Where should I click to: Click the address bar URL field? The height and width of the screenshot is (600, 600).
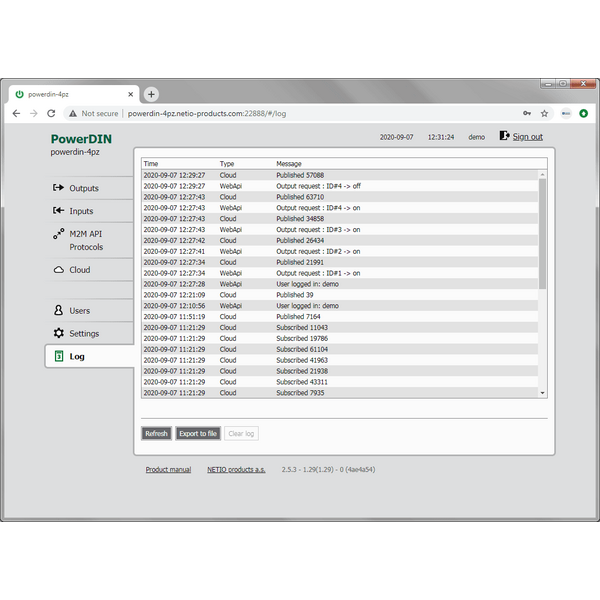coord(300,114)
